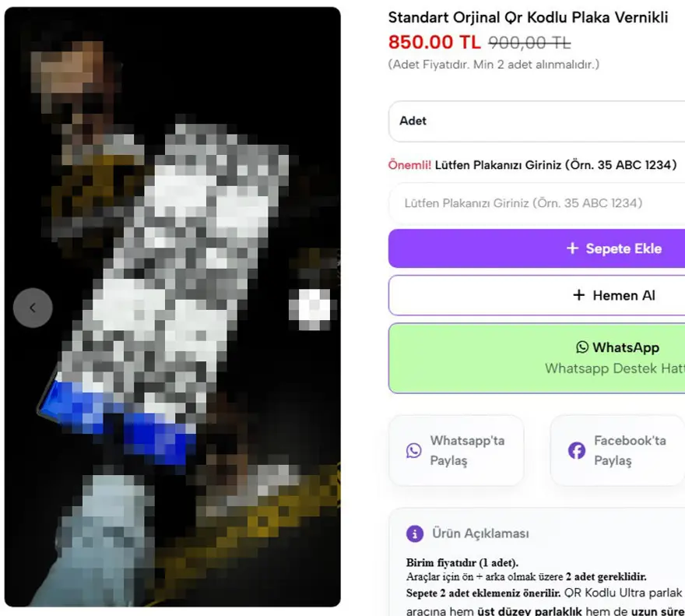Click Facebook logo icon beside Facebook'ta Paylaş
This screenshot has height=616, width=685.
coord(577,450)
